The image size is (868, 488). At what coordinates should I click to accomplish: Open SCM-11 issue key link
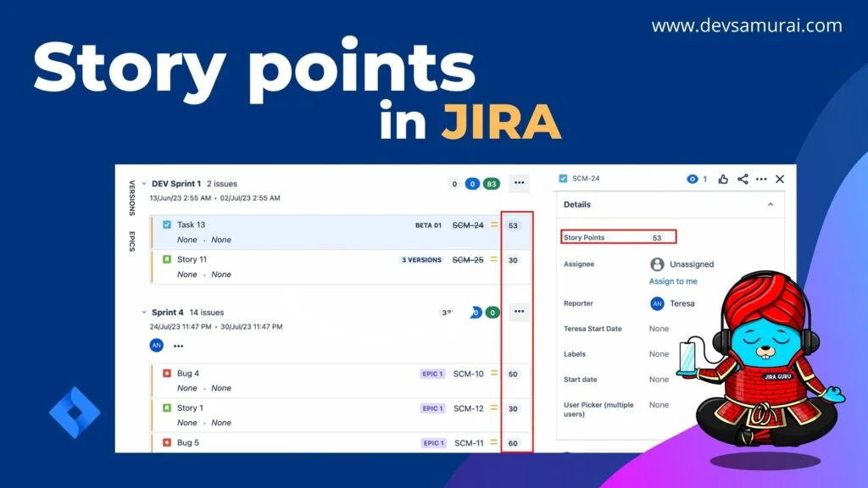tap(469, 442)
